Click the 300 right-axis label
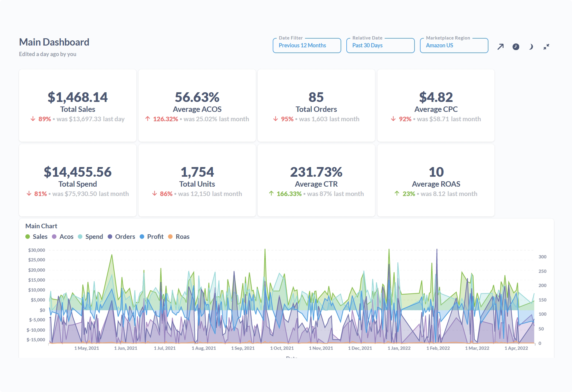Screen dimensions: 572x392 click(x=542, y=257)
